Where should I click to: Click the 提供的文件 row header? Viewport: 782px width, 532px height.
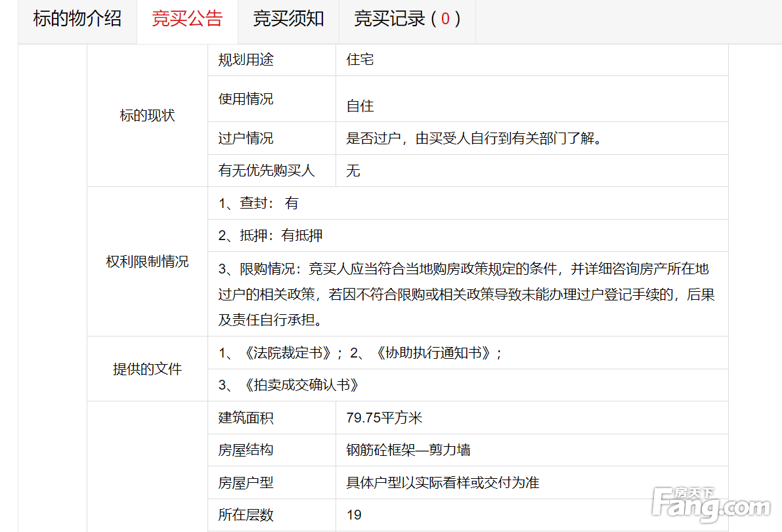[x=147, y=369]
